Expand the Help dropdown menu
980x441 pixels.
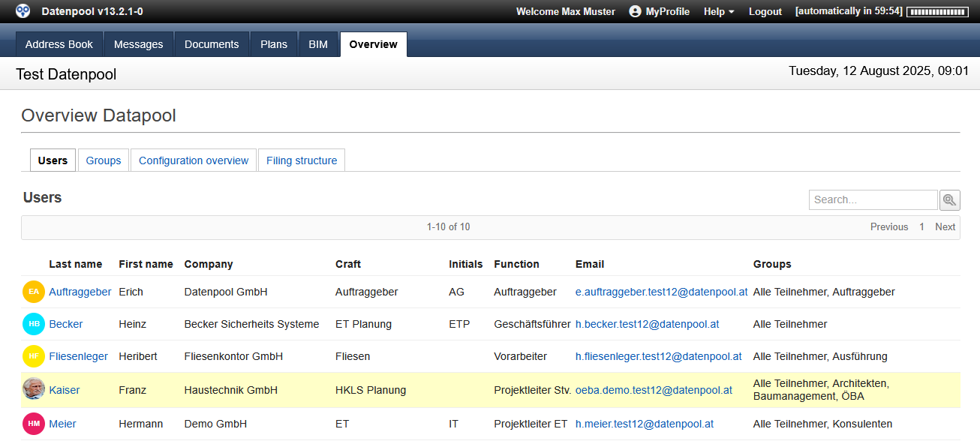coord(719,11)
